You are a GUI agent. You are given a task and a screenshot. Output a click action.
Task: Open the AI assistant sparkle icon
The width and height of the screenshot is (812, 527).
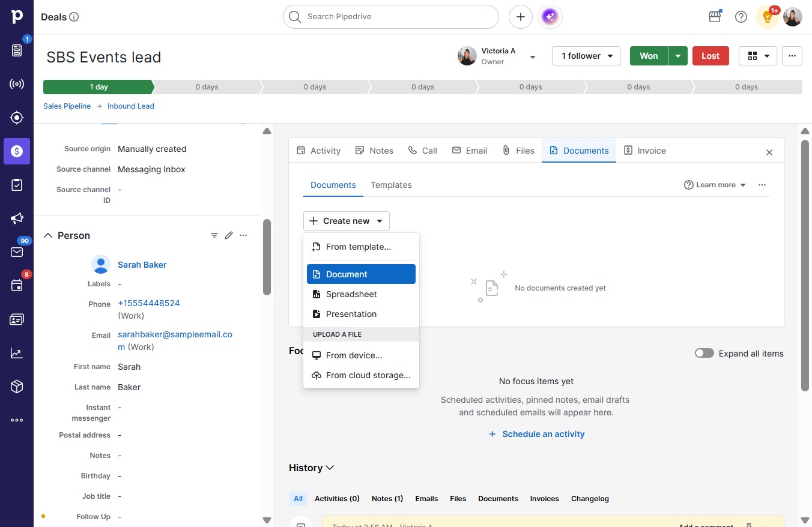tap(550, 17)
